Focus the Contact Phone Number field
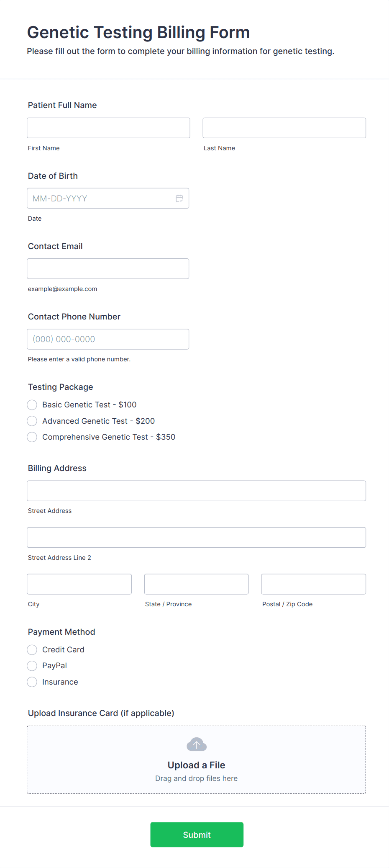The height and width of the screenshot is (868, 389). 108,339
